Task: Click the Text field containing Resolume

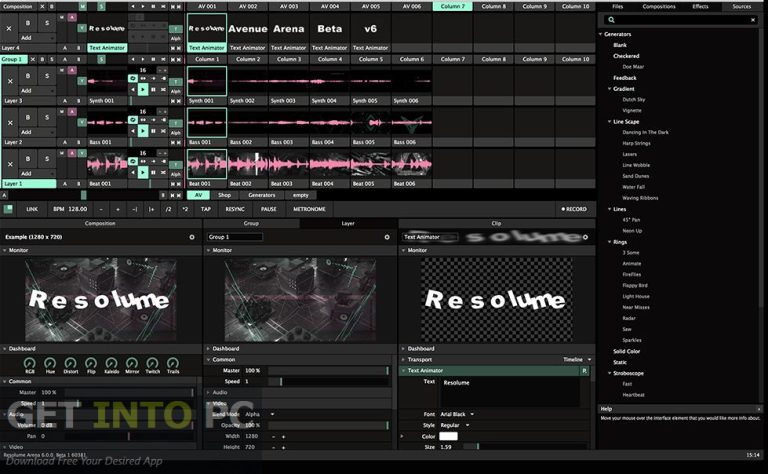Action: (x=510, y=392)
